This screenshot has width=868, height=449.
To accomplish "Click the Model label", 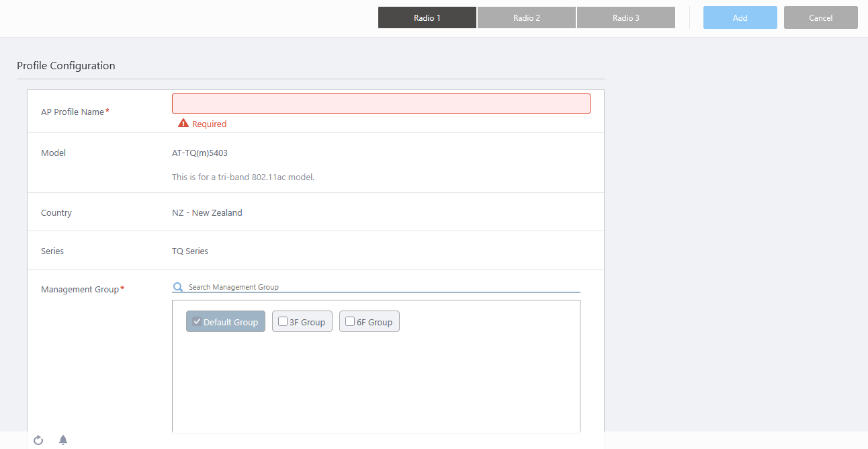I will point(54,153).
